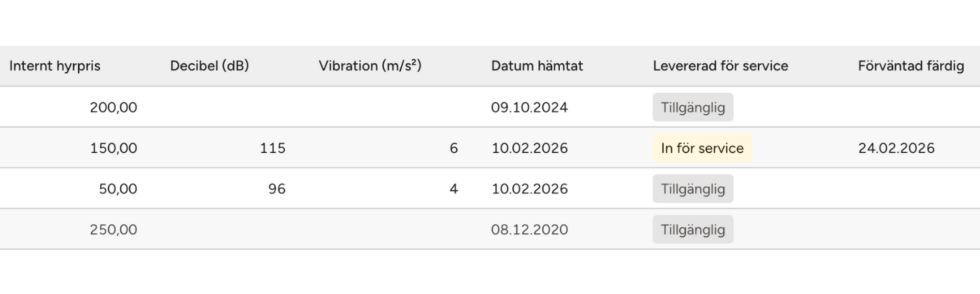Select the decibel value 96
The height and width of the screenshot is (294, 980).
(277, 189)
